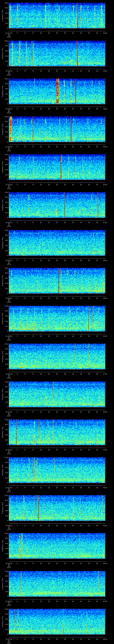The width and height of the screenshot is (114, 644).
Task: Click 'Frequency (Hz)' label of the 20:40:00 spectrogram
Action: 3,357
